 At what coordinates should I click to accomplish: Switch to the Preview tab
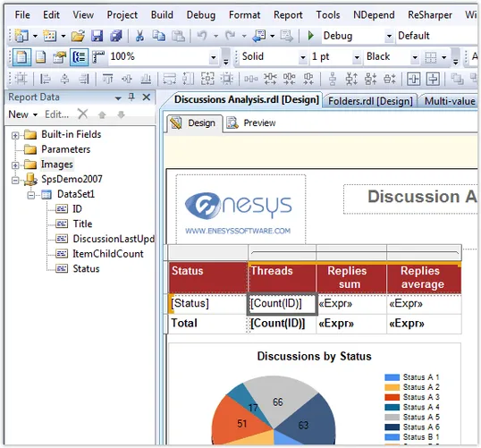251,123
